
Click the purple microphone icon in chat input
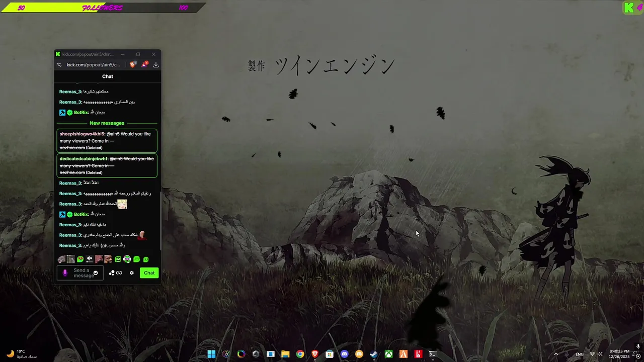pyautogui.click(x=65, y=273)
